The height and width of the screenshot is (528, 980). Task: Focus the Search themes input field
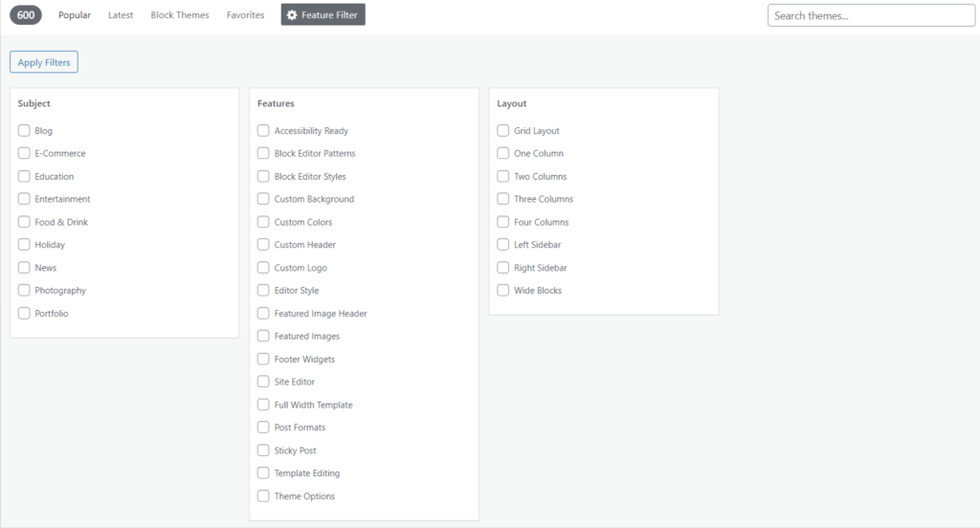tap(871, 15)
